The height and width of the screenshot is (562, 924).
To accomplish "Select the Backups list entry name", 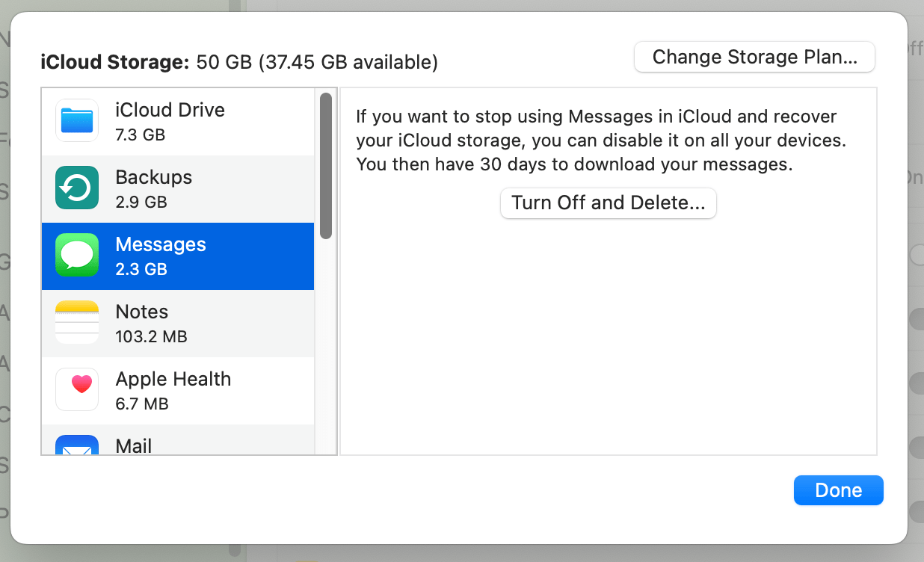I will pos(153,178).
